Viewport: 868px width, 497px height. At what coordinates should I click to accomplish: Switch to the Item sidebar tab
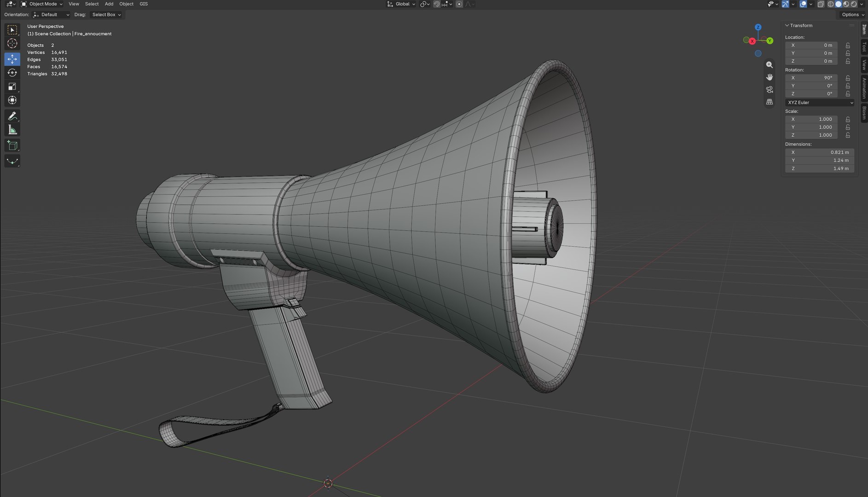(x=864, y=29)
